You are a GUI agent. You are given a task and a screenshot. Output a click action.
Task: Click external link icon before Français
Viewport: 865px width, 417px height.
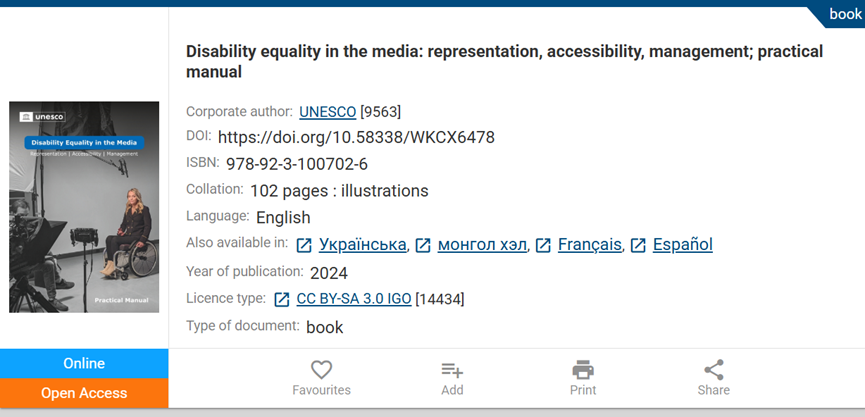coord(543,245)
